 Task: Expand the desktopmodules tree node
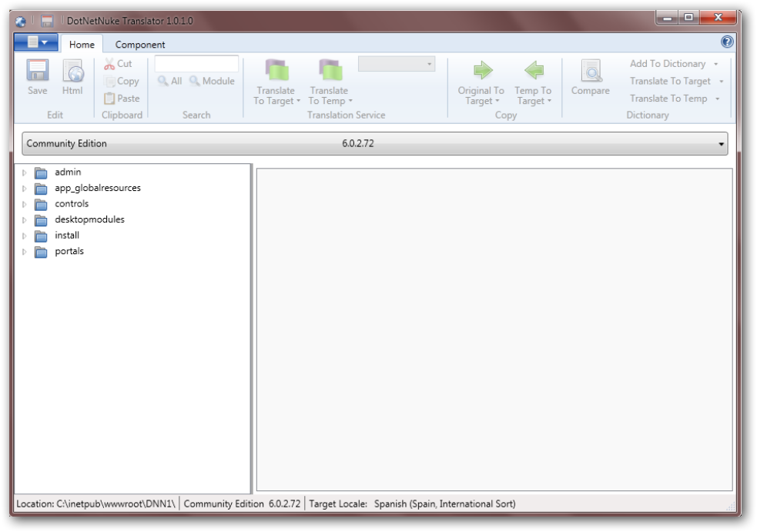click(24, 221)
